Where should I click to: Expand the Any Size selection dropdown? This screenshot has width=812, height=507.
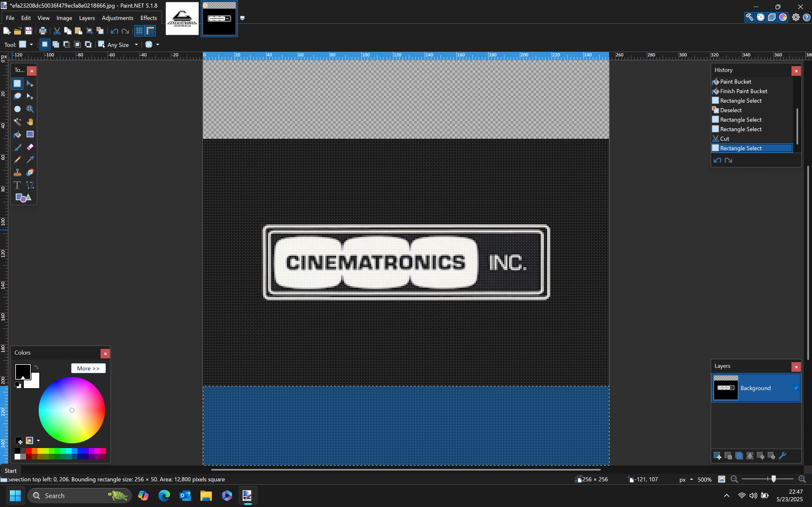pyautogui.click(x=136, y=45)
